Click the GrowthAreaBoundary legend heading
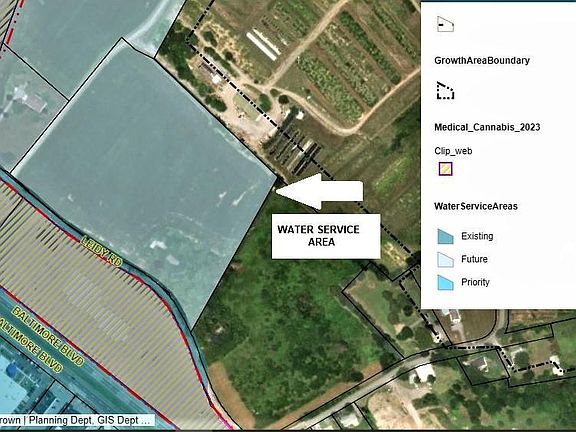This screenshot has height=432, width=576. 482,61
